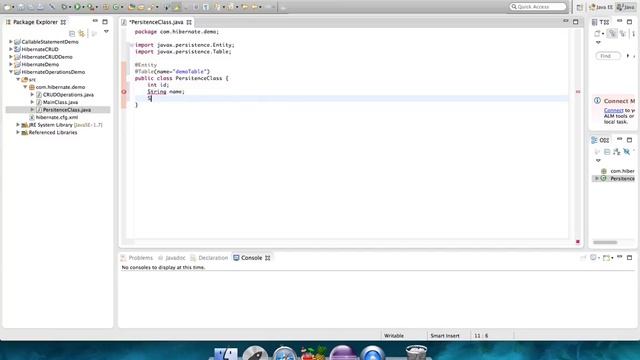This screenshot has width=640, height=360.
Task: Click the Connect link in Connect Mylyn
Action: tap(613, 110)
